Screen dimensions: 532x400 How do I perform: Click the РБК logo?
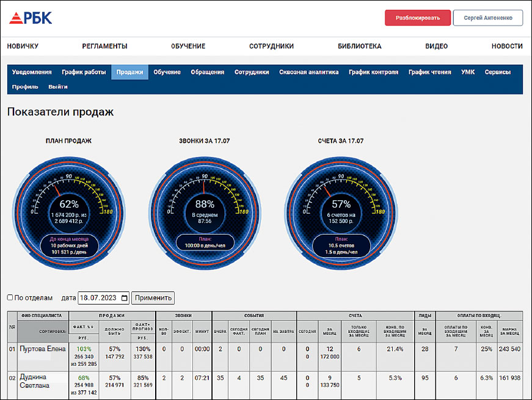point(31,18)
